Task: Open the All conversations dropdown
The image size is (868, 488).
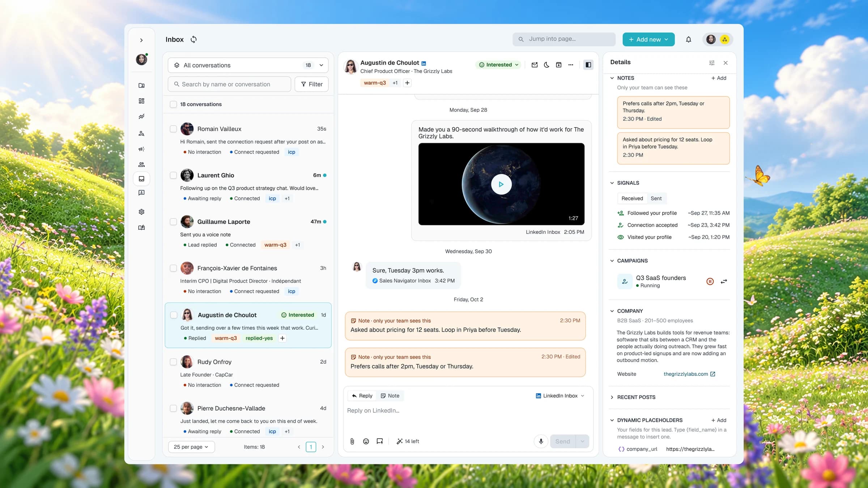Action: 248,65
